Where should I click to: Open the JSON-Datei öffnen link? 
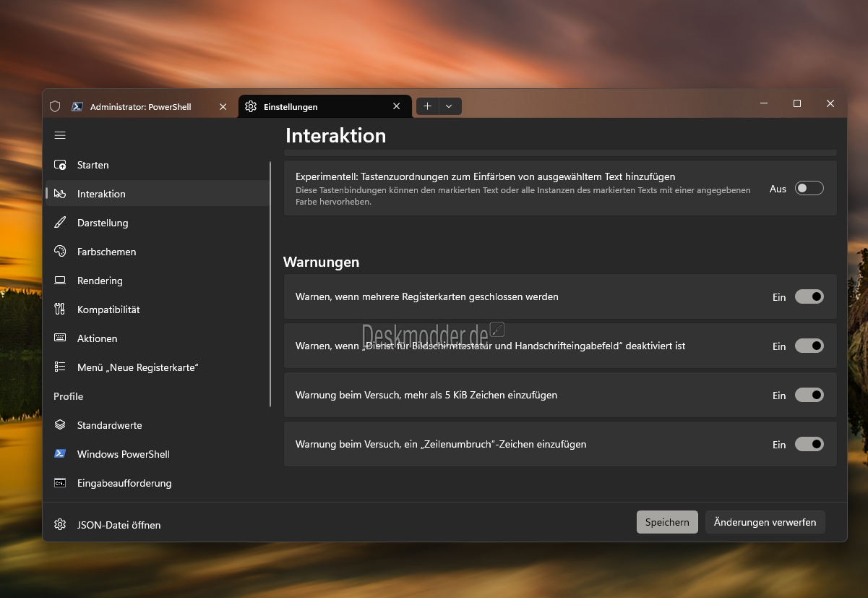157,525
